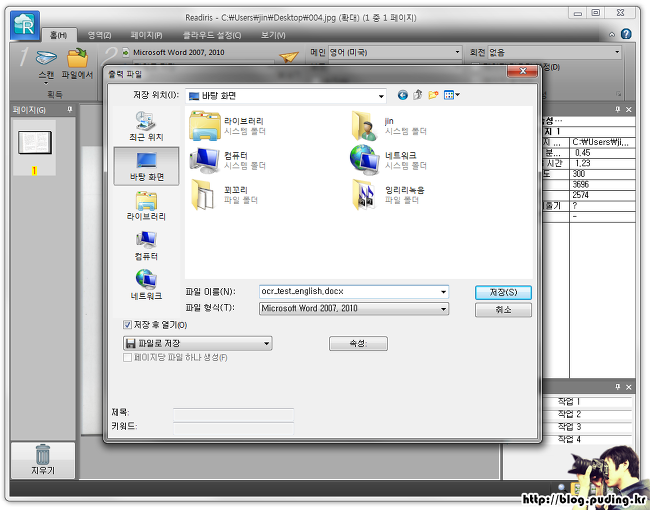Select Libraries (라이브러리) in places sidebar
The image size is (650, 510).
(146, 206)
